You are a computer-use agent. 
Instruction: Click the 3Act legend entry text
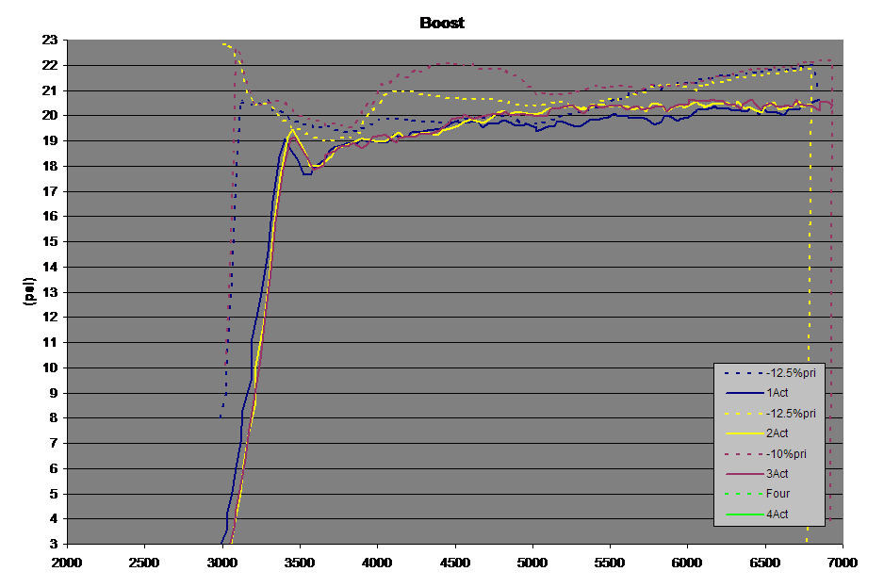pos(778,474)
